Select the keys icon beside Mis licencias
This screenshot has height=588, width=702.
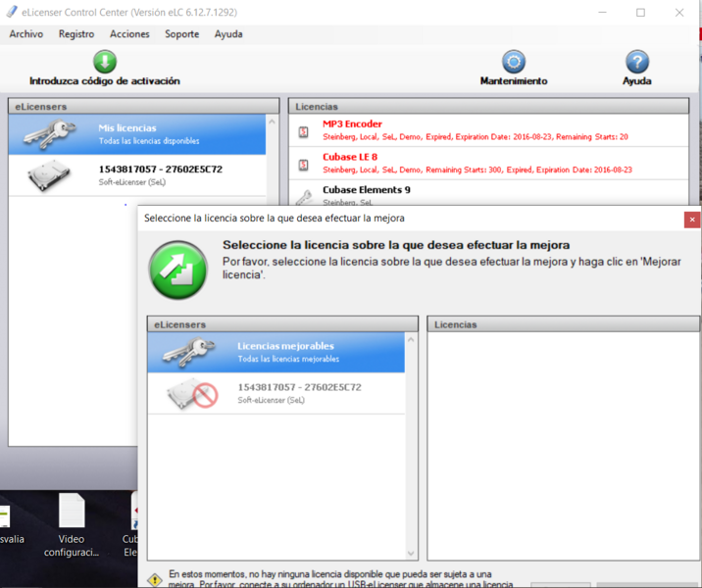coord(50,134)
